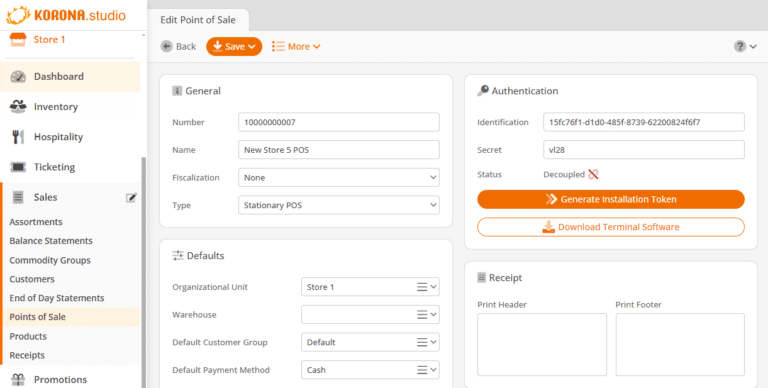Go to Receipts

pos(27,355)
